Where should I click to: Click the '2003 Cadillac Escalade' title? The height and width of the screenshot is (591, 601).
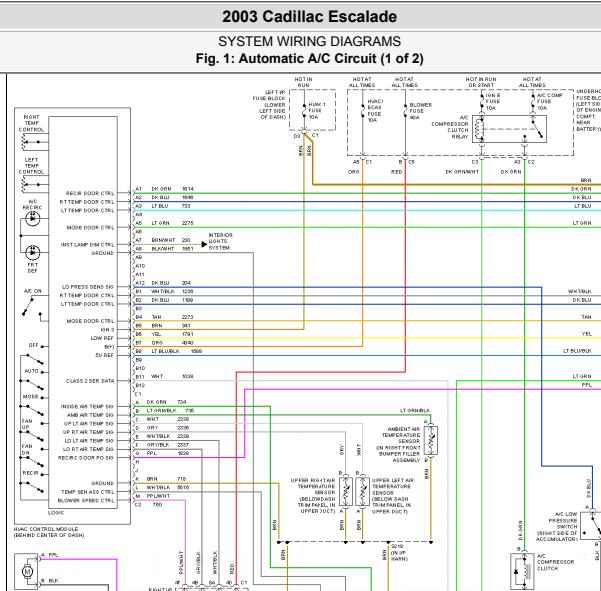coord(310,16)
